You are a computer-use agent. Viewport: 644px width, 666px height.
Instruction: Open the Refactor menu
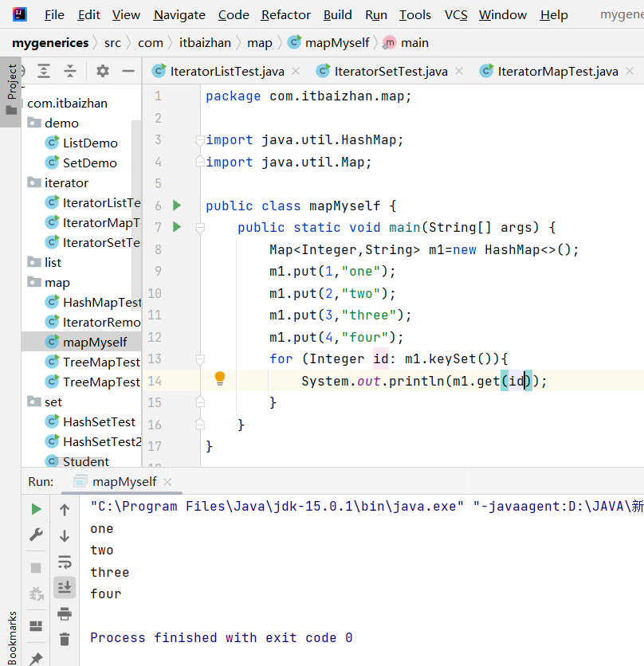click(285, 15)
